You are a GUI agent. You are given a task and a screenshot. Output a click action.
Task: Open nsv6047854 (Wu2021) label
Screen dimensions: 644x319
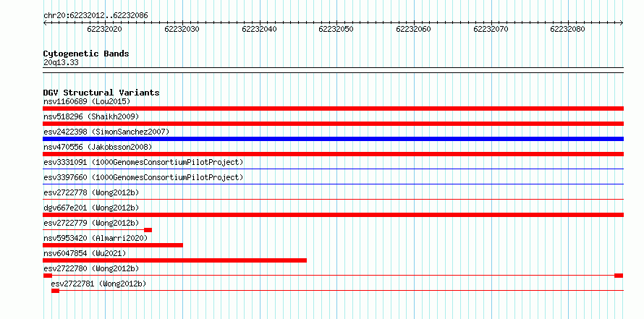click(85, 253)
